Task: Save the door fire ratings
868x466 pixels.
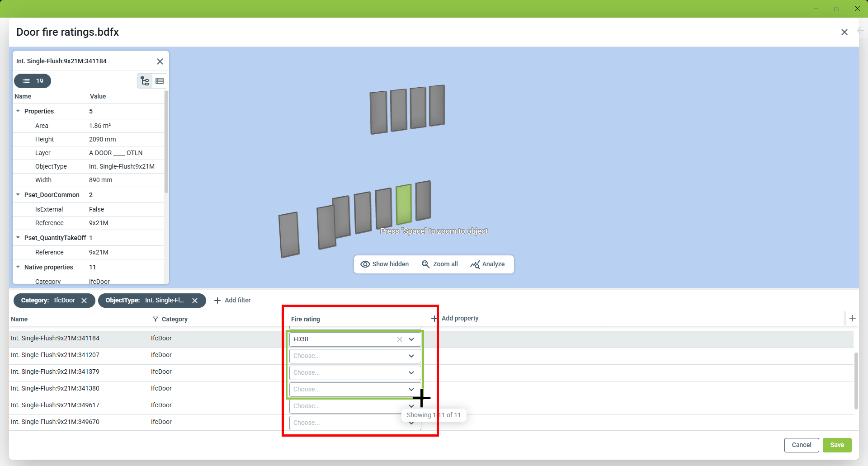Action: tap(837, 445)
